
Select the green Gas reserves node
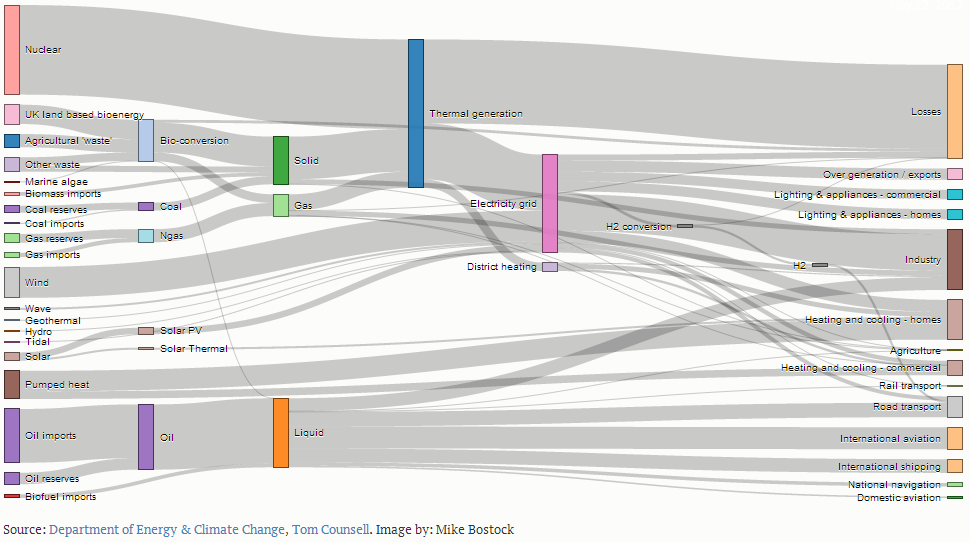(12, 238)
